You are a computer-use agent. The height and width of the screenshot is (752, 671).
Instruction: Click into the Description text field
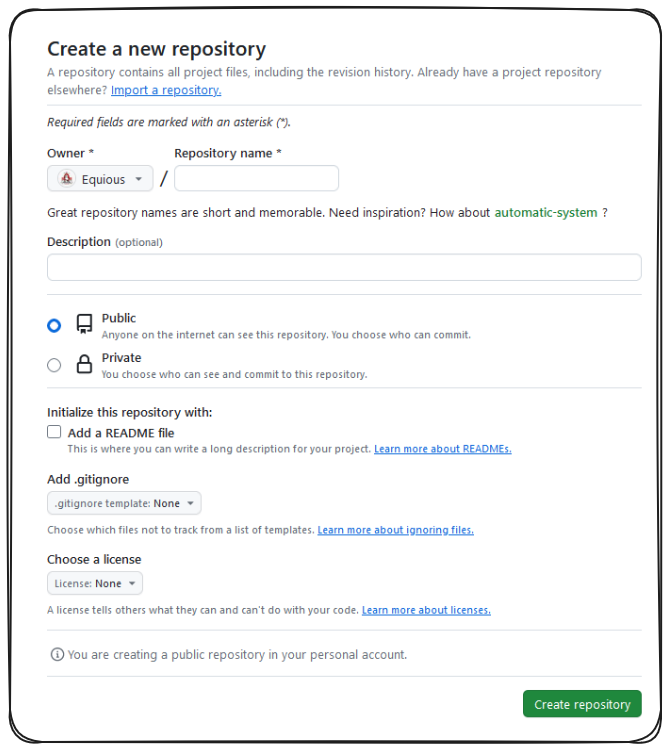tap(344, 267)
